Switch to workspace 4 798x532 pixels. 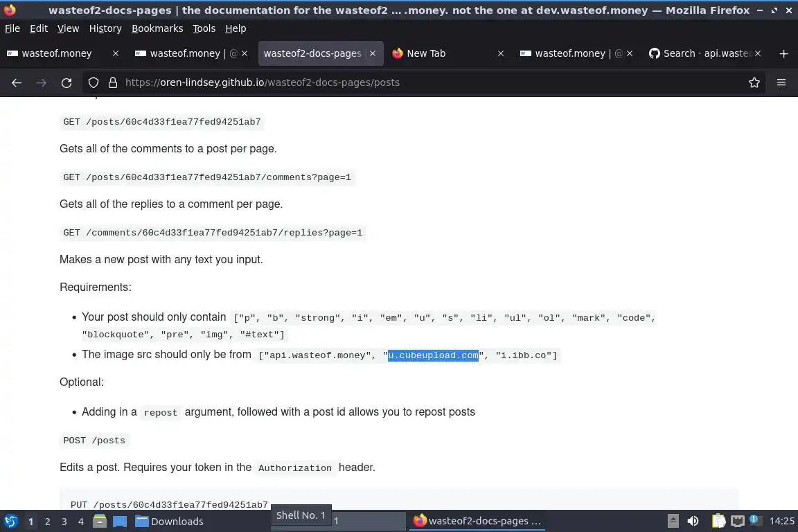pos(81,522)
